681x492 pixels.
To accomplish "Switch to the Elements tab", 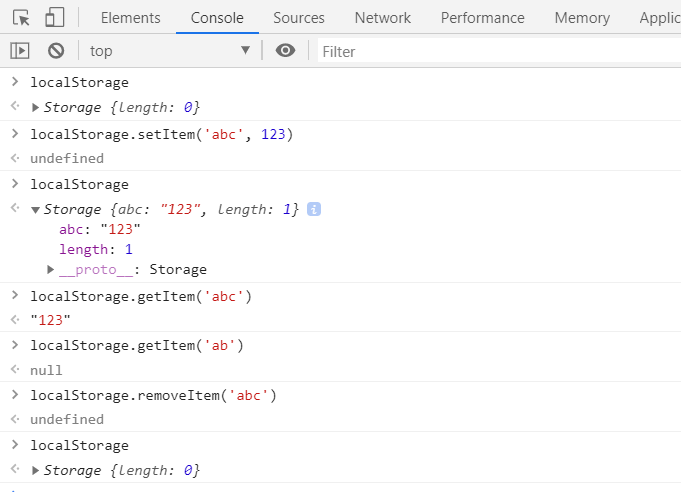I will [x=130, y=18].
